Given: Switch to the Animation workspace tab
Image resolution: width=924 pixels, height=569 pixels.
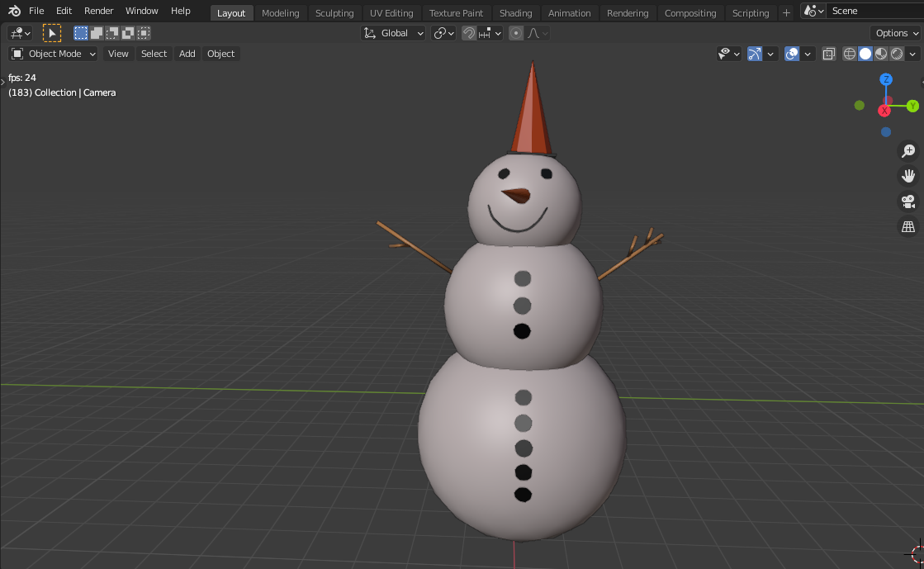Looking at the screenshot, I should click(x=569, y=13).
